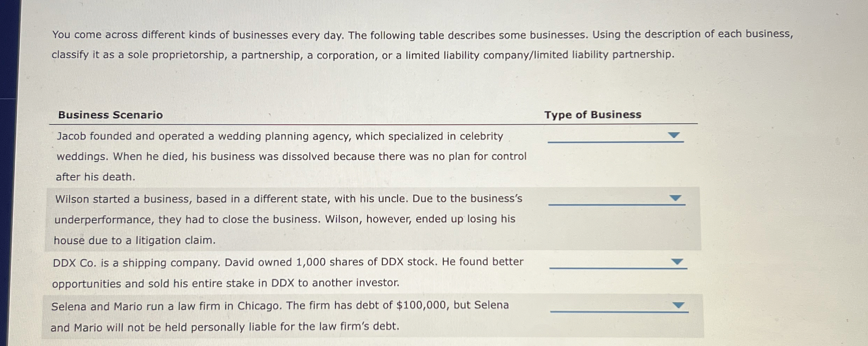Click the DDX Co. shipping company description
This screenshot has width=868, height=346.
pos(288,272)
